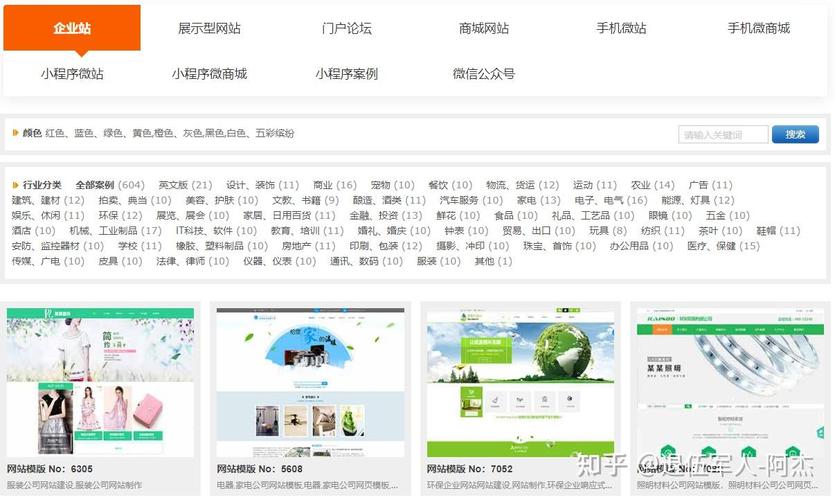The width and height of the screenshot is (835, 500).
Task: Filter templates by 绿色 color
Action: pyautogui.click(x=112, y=133)
